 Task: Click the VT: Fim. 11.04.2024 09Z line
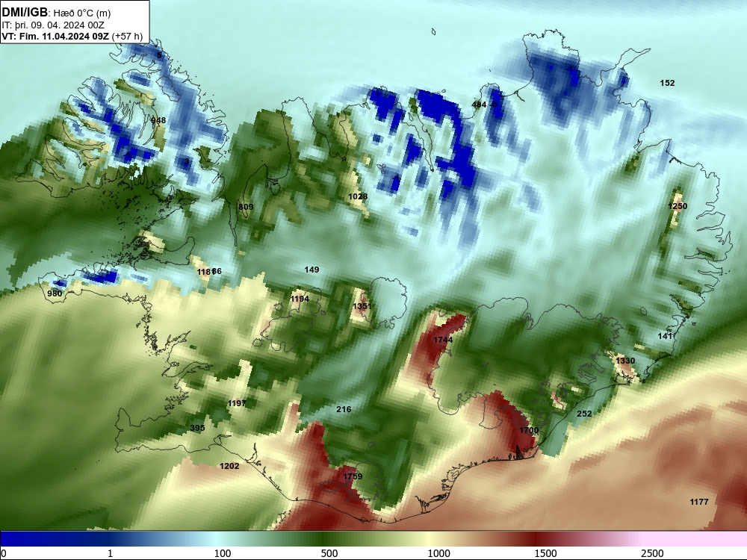tap(72, 36)
